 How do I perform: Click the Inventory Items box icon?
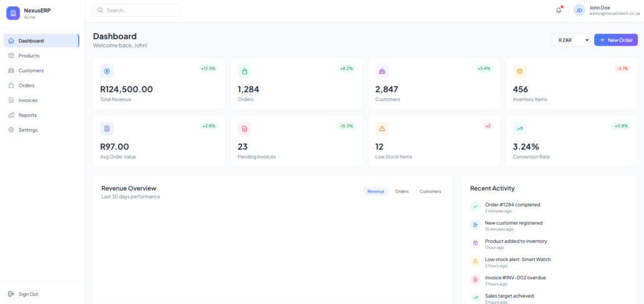coord(520,71)
